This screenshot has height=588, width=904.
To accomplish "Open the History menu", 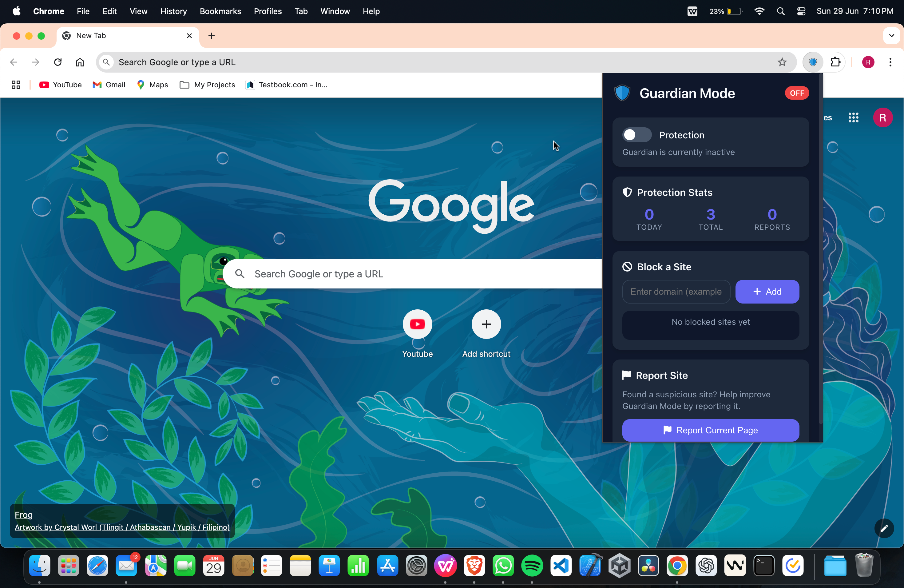I will 173,11.
